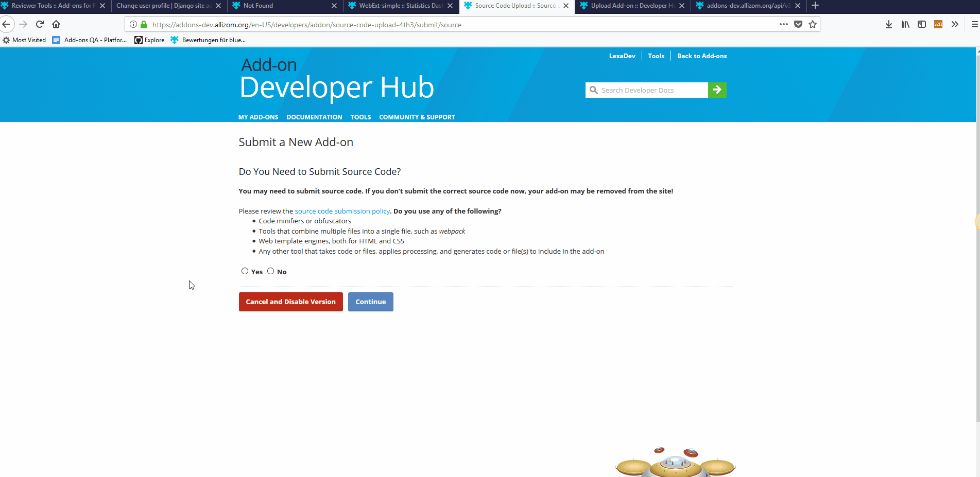
Task: Go to the browser home page
Action: coord(56,24)
